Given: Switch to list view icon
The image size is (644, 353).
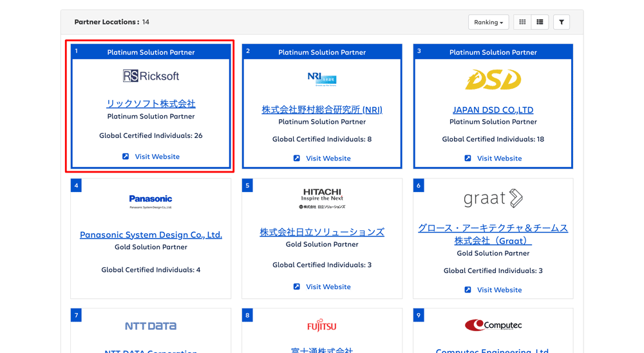Looking at the screenshot, I should click(x=540, y=22).
